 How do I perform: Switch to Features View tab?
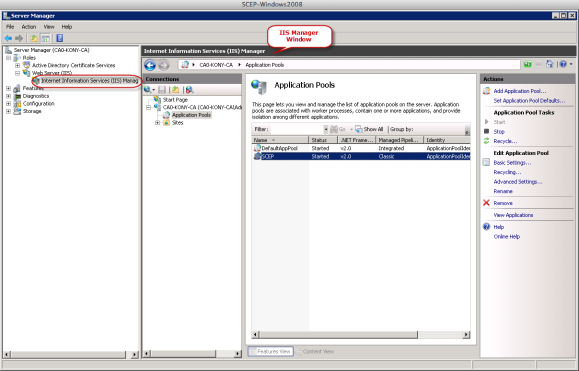pyautogui.click(x=270, y=351)
